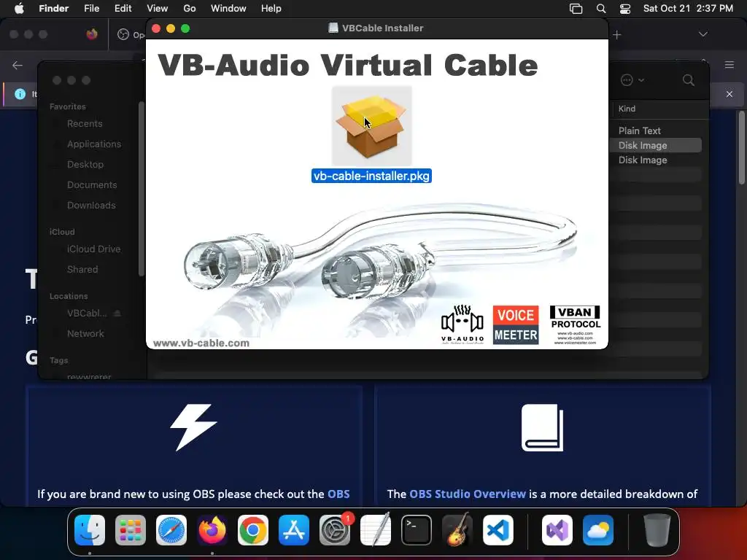Image resolution: width=747 pixels, height=560 pixels.
Task: Click the VB-Audio speaker logo
Action: point(462,324)
